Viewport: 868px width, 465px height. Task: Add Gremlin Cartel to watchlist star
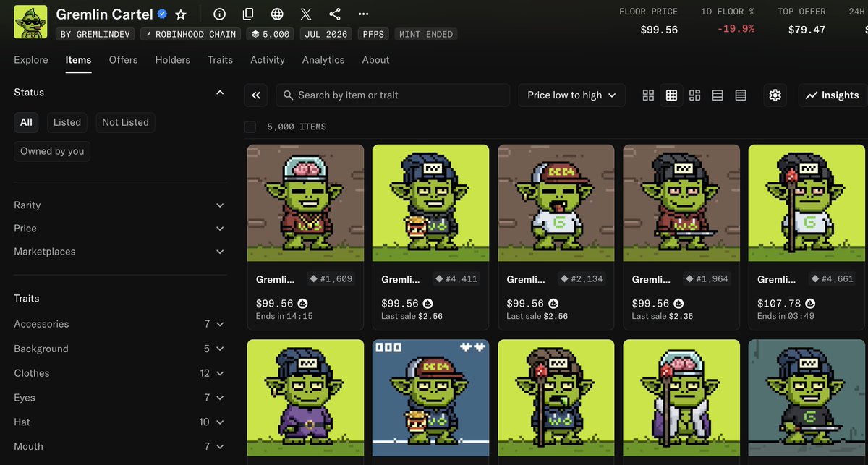click(x=181, y=14)
